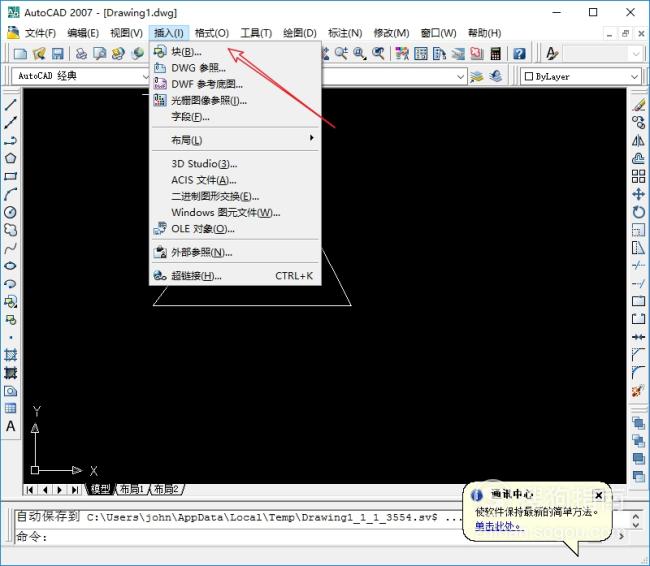This screenshot has height=566, width=650.
Task: Switch to the 布局2 tab
Action: pyautogui.click(x=166, y=489)
